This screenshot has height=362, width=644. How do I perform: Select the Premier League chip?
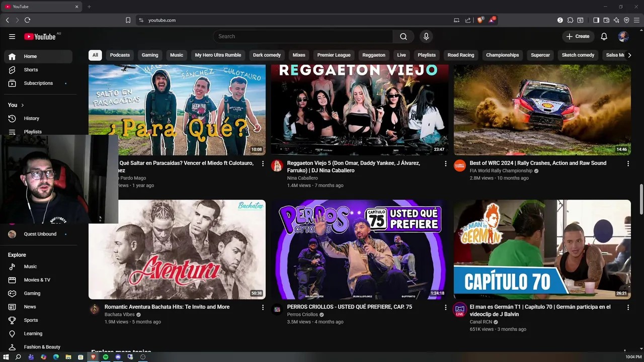[x=334, y=55]
